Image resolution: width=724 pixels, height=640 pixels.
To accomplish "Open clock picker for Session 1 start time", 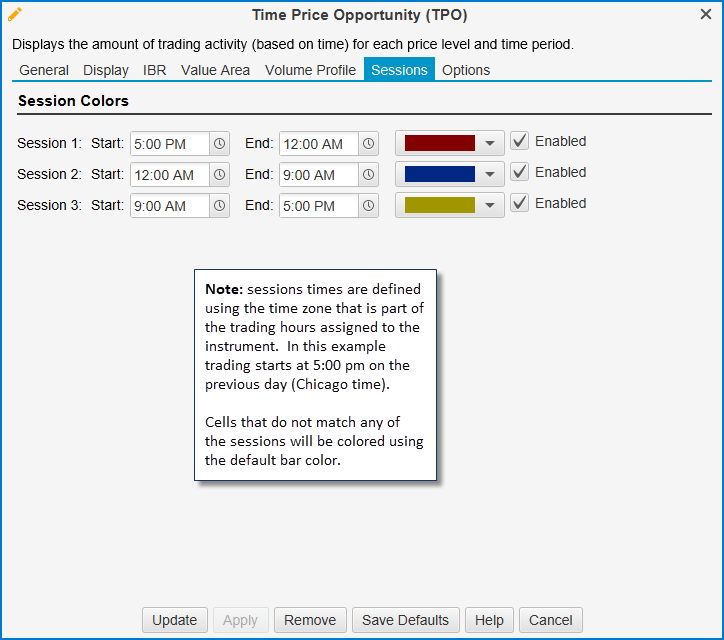I will click(x=220, y=144).
